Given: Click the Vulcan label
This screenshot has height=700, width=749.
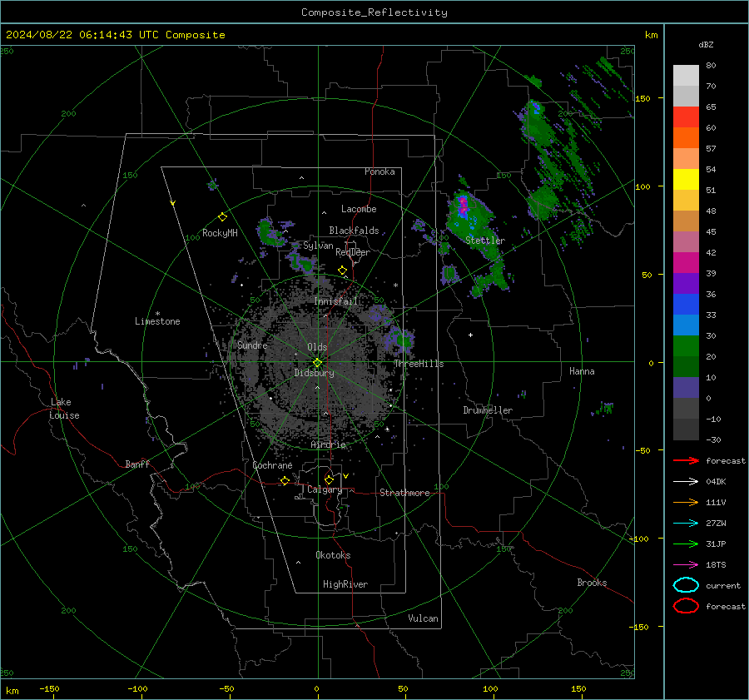Looking at the screenshot, I should pos(423,618).
